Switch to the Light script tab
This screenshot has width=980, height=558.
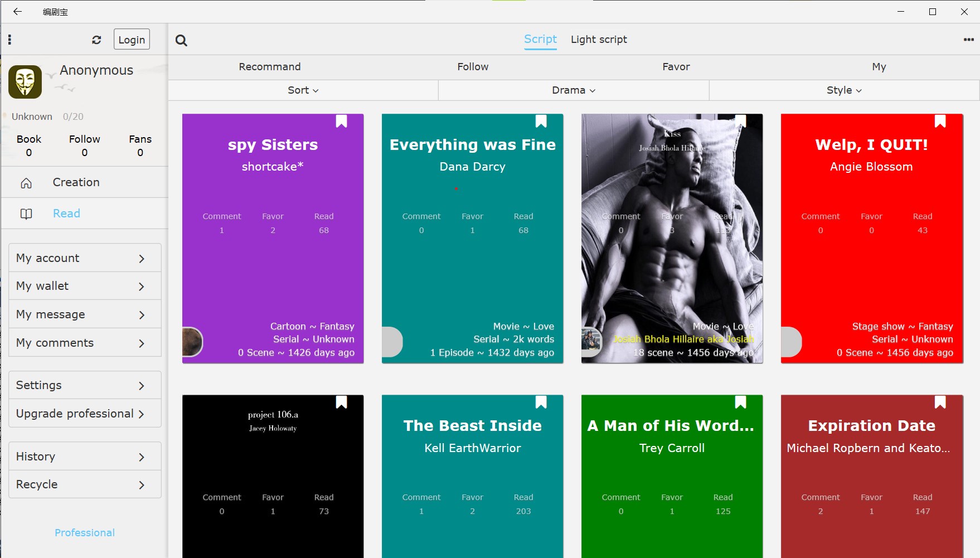pyautogui.click(x=599, y=40)
